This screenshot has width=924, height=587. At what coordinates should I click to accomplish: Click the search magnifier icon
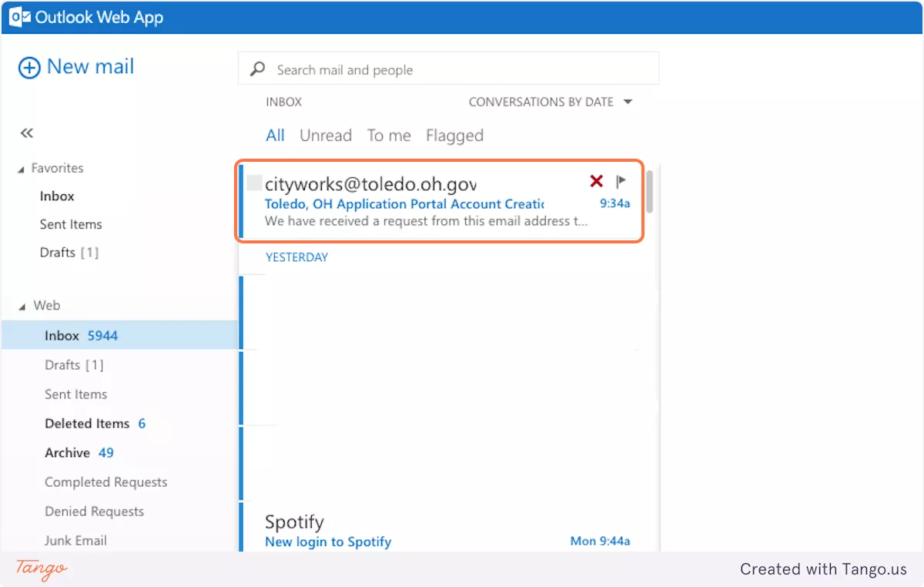click(258, 69)
